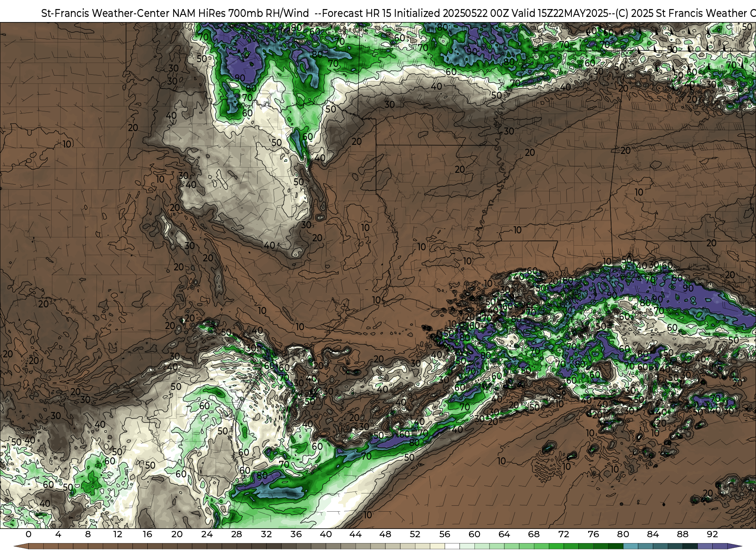Click the '64' label on the color scale
The height and width of the screenshot is (551, 756).
(504, 534)
